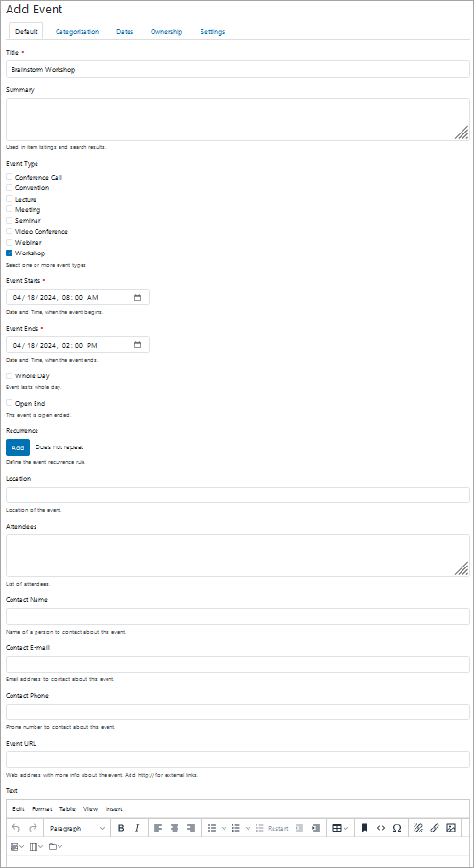Increase indent in the editor
The width and height of the screenshot is (474, 868).
[x=316, y=828]
